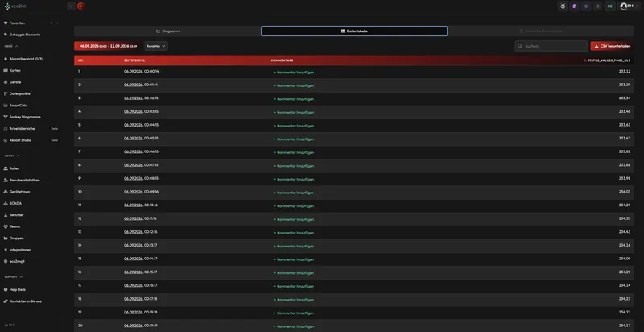Open the date range picker 06.09.2026 - 12.09.2026

tap(108, 46)
